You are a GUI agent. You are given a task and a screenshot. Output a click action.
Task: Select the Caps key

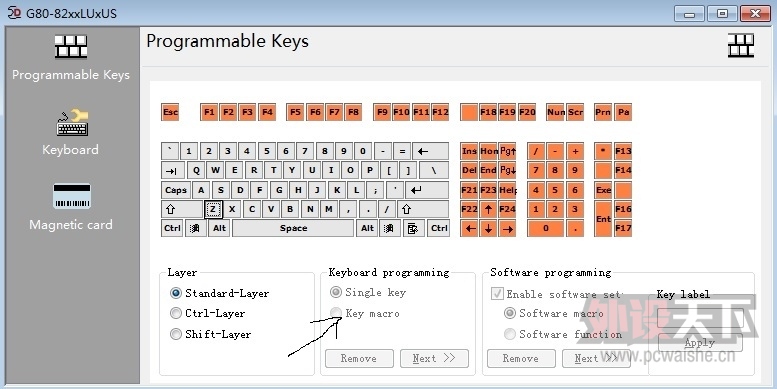coord(176,190)
